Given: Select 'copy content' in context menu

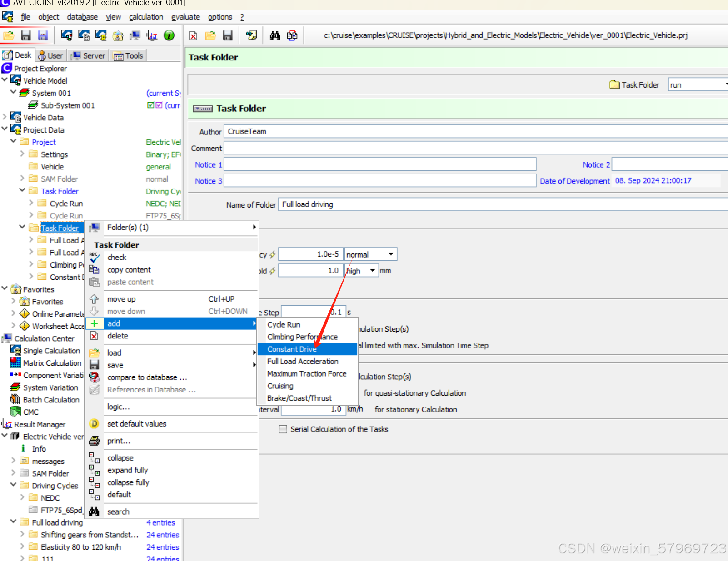Looking at the screenshot, I should [172, 269].
